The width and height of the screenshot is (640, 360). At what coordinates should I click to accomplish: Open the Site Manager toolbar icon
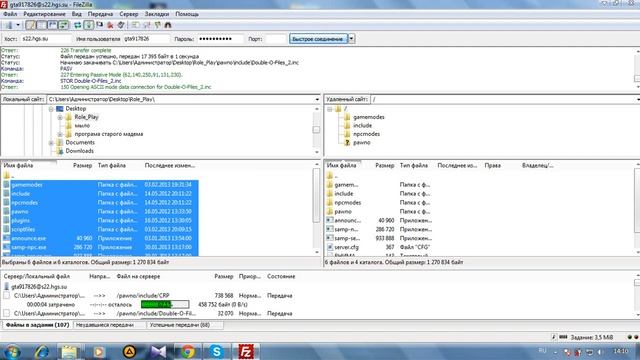coord(8,25)
